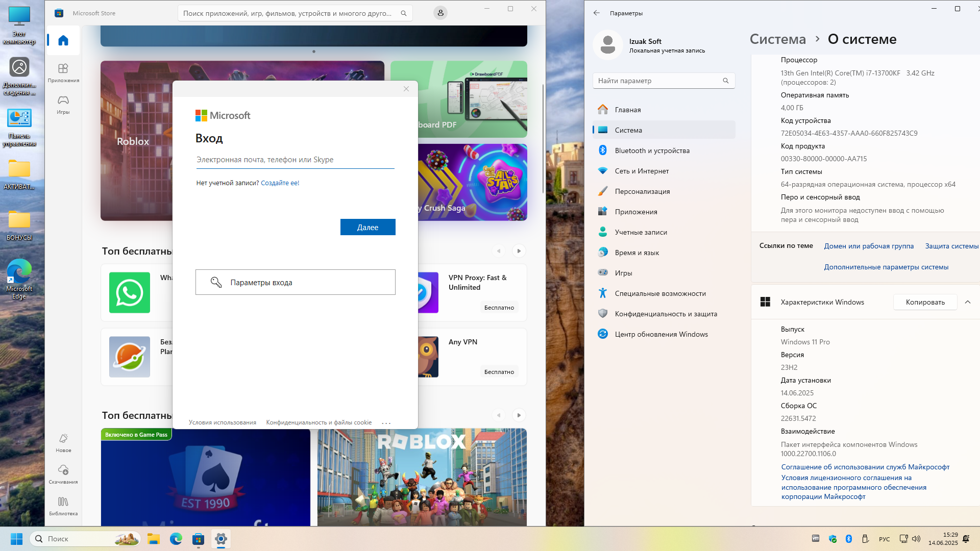980x551 pixels.
Task: Open Защита системы link
Action: tap(952, 246)
